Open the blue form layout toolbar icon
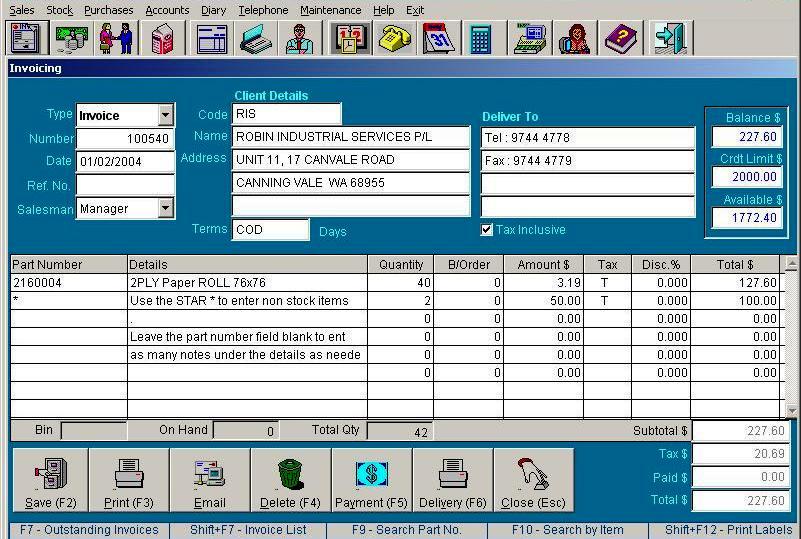The height and width of the screenshot is (539, 801). point(211,38)
